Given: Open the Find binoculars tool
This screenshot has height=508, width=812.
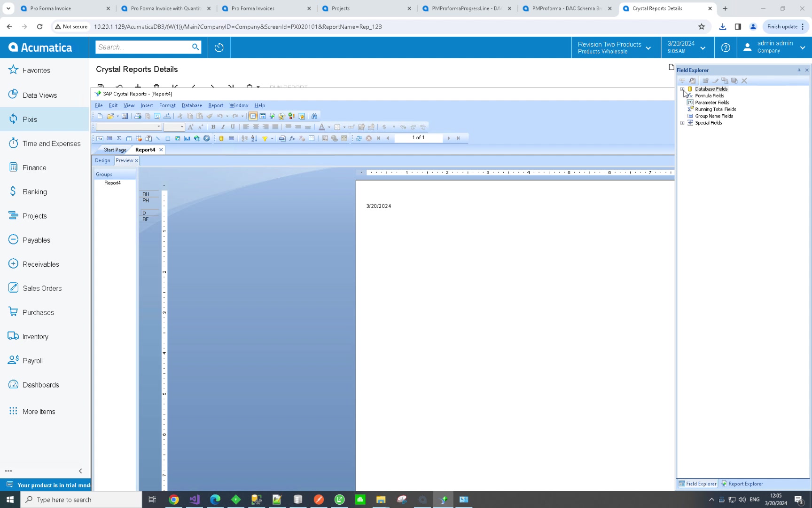Looking at the screenshot, I should [x=314, y=116].
